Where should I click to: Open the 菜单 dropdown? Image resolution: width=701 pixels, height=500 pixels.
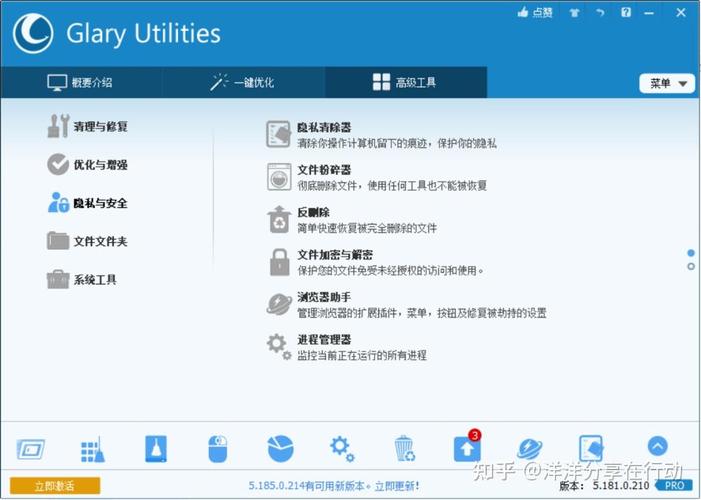click(x=667, y=83)
